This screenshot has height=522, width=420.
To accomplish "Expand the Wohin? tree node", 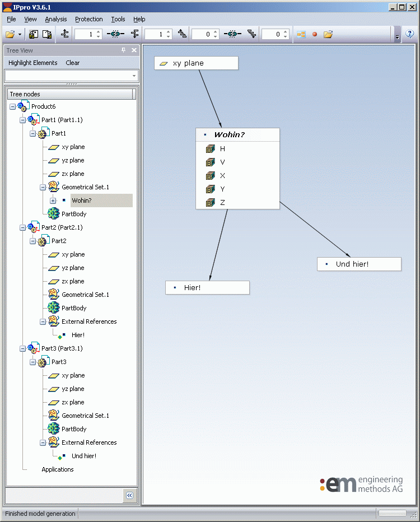I will pos(53,201).
